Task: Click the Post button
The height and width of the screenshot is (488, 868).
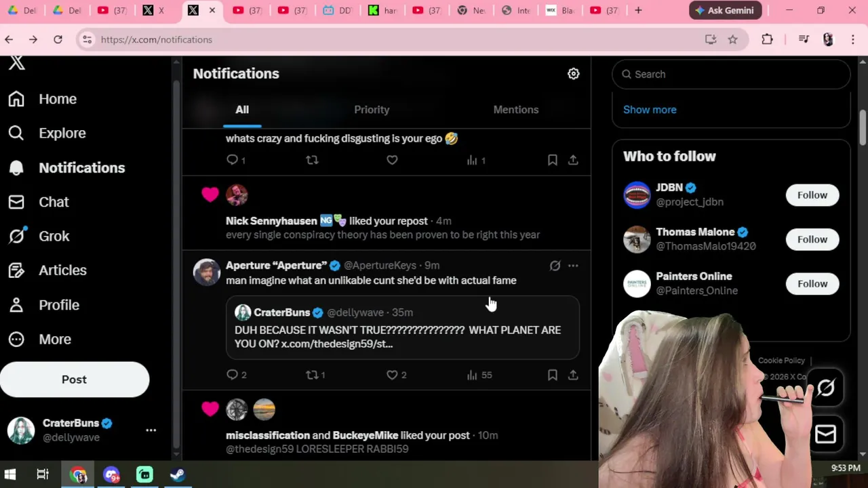Action: click(75, 380)
